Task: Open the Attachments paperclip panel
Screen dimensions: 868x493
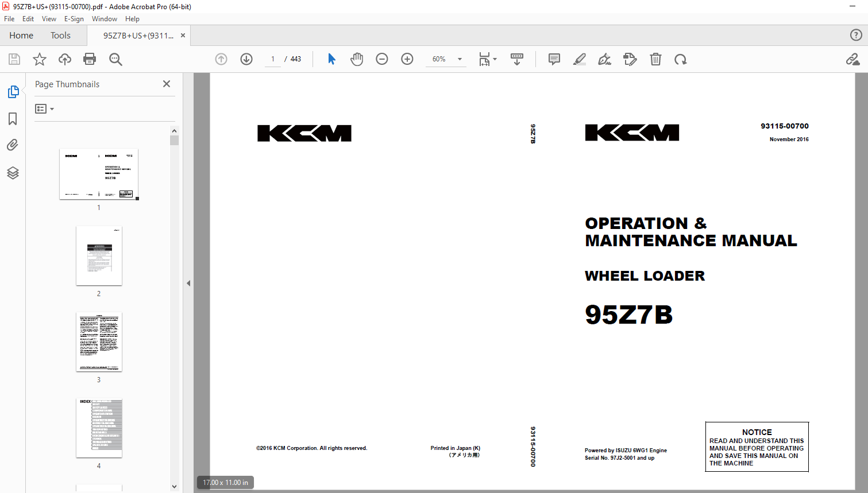Action: [13, 145]
